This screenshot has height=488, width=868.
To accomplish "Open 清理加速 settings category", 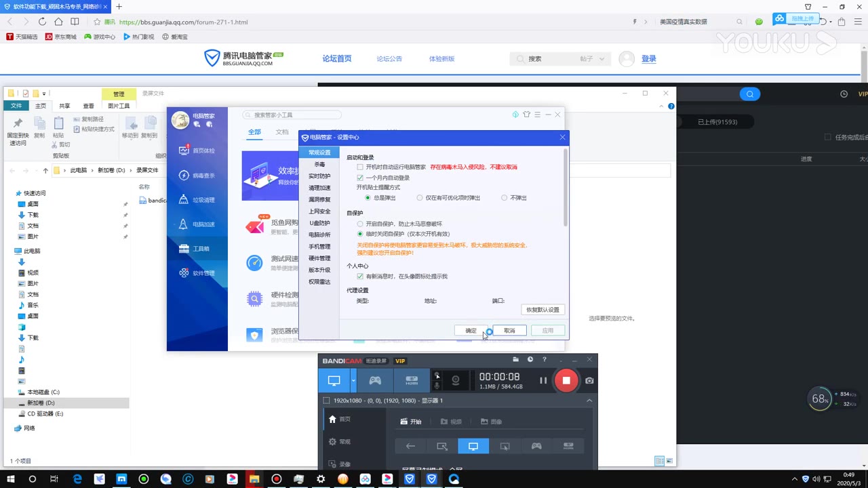I will coord(319,188).
